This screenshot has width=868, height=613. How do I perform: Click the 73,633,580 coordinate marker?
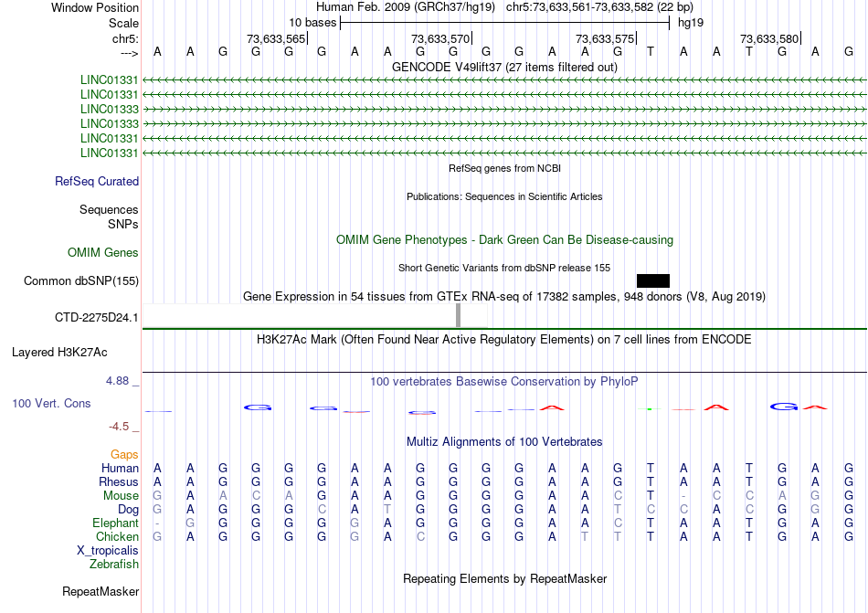[769, 38]
